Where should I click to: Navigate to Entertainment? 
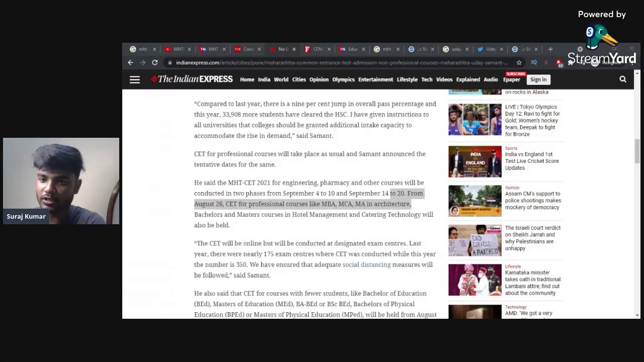376,79
